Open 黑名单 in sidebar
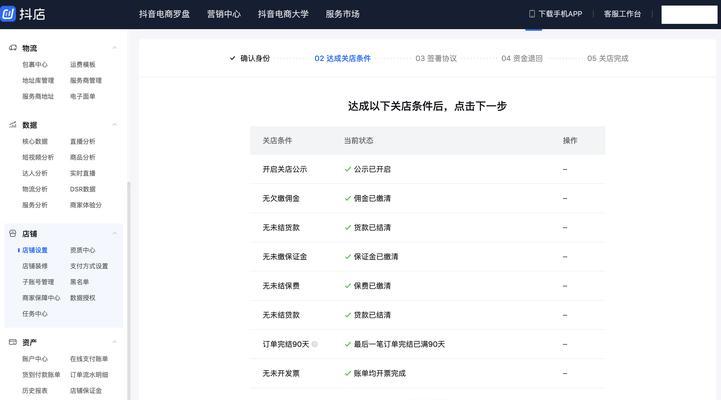This screenshot has width=721, height=400. pyautogui.click(x=80, y=282)
